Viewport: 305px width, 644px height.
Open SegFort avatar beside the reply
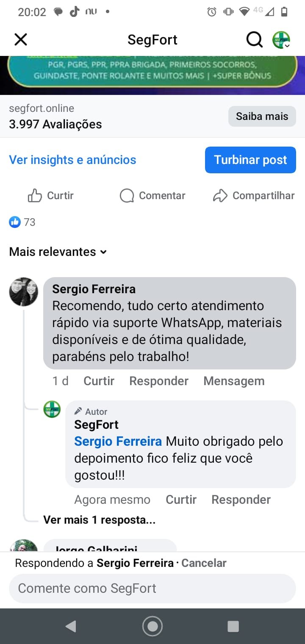(52, 409)
